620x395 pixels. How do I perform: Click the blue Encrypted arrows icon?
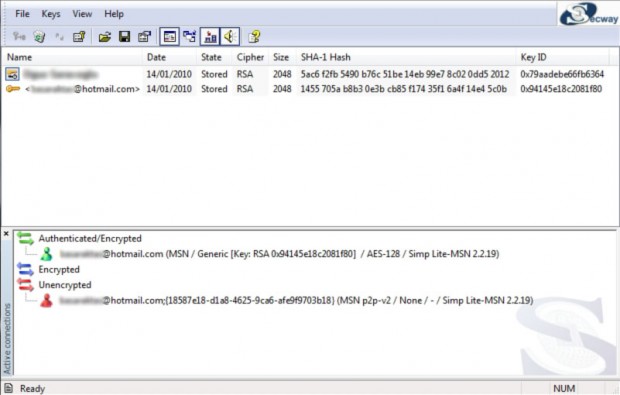click(26, 269)
